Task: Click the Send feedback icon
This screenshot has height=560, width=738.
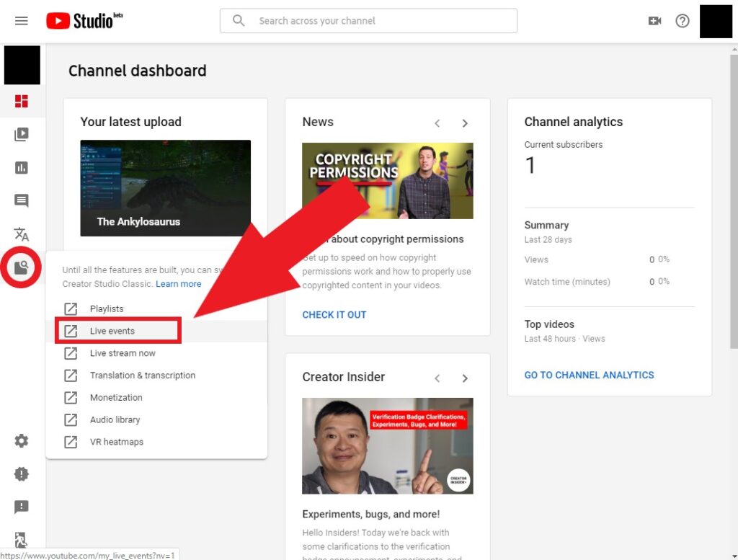Action: [x=22, y=507]
